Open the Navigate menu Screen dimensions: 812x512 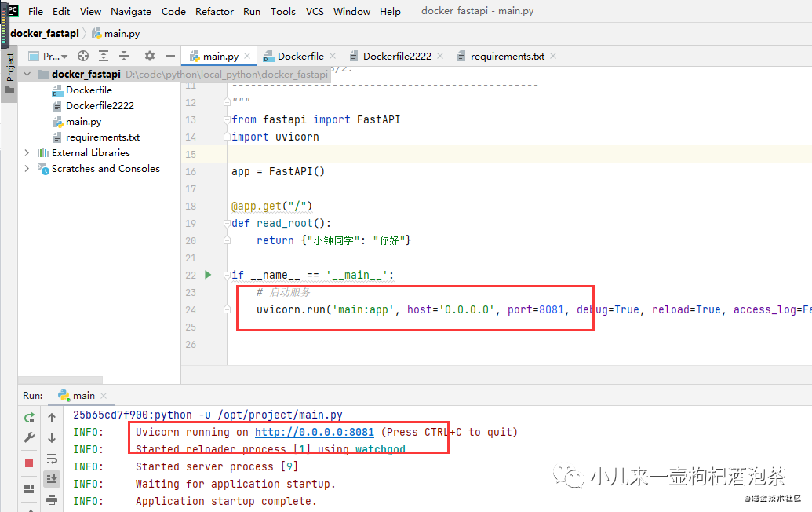pos(131,12)
